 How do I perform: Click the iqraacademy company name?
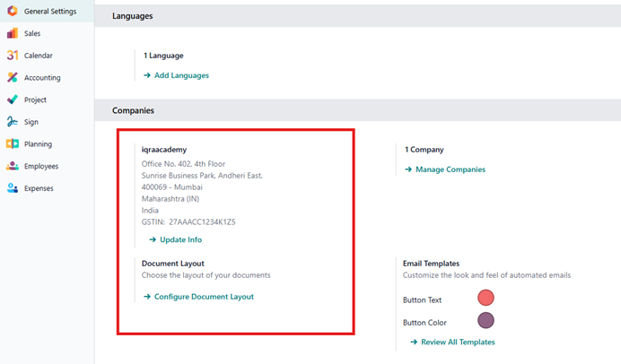pos(164,150)
